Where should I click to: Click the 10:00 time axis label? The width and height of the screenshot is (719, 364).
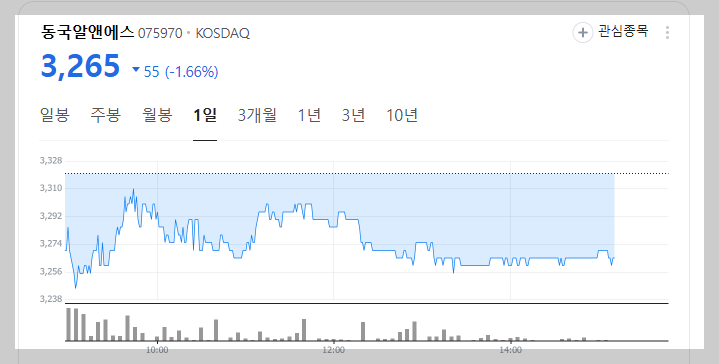pyautogui.click(x=157, y=350)
